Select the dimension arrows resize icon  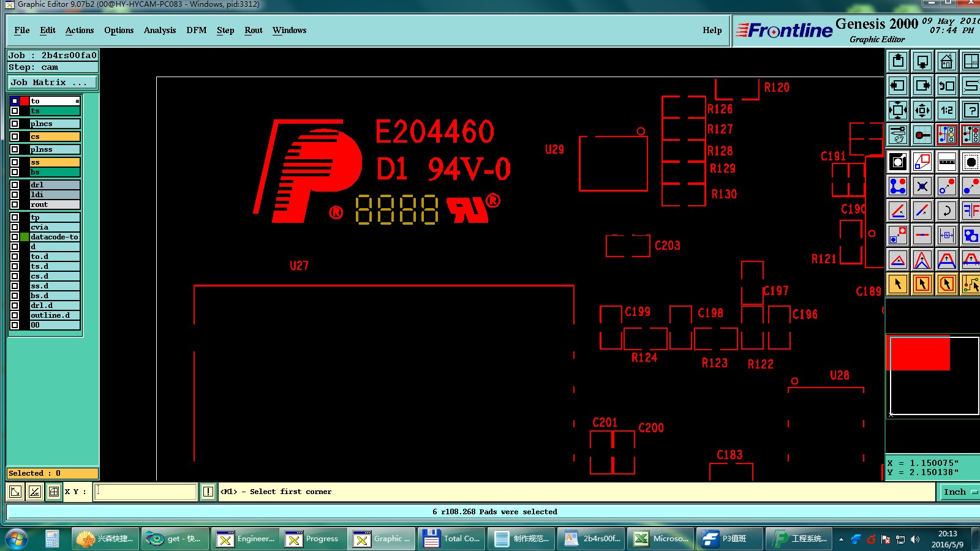click(x=947, y=235)
